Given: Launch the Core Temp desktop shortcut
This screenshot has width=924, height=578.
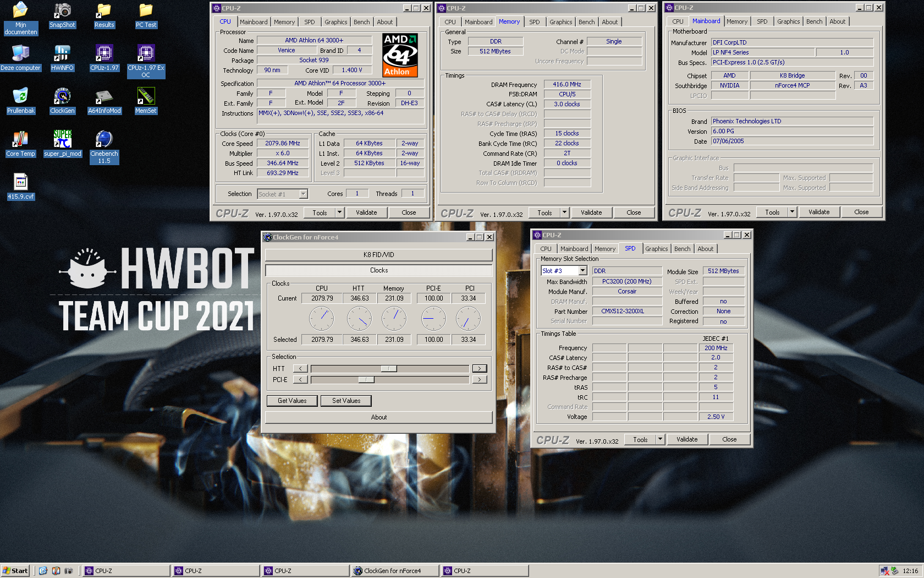Looking at the screenshot, I should tap(20, 144).
